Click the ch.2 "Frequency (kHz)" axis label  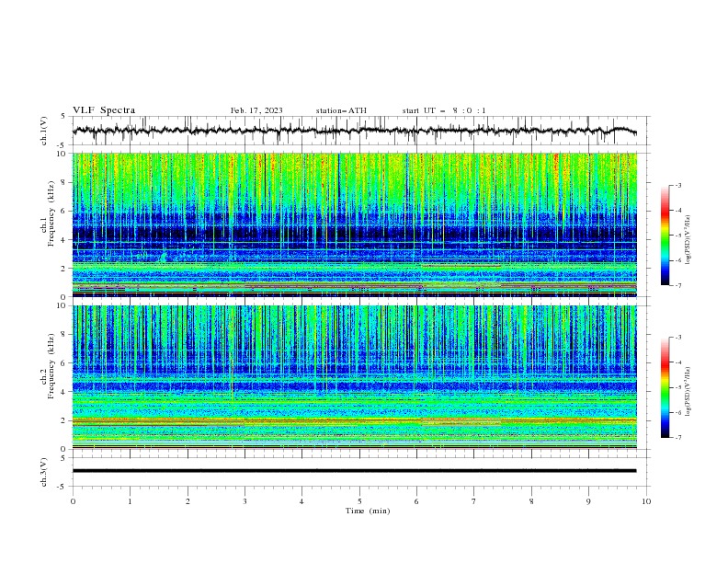click(51, 366)
